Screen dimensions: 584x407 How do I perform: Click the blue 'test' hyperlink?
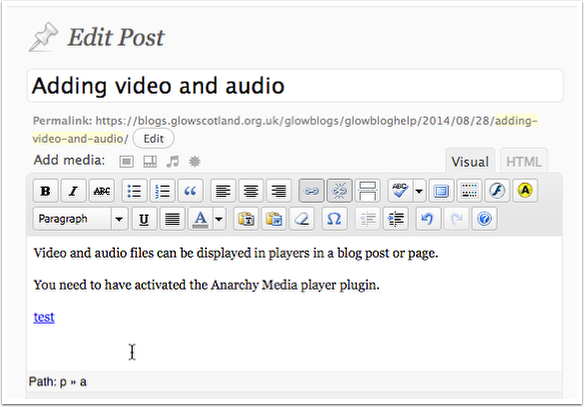pyautogui.click(x=44, y=317)
